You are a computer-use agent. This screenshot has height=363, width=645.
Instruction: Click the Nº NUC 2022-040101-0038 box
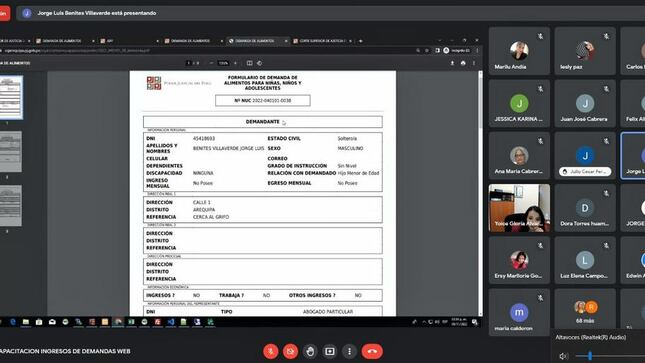coord(262,100)
